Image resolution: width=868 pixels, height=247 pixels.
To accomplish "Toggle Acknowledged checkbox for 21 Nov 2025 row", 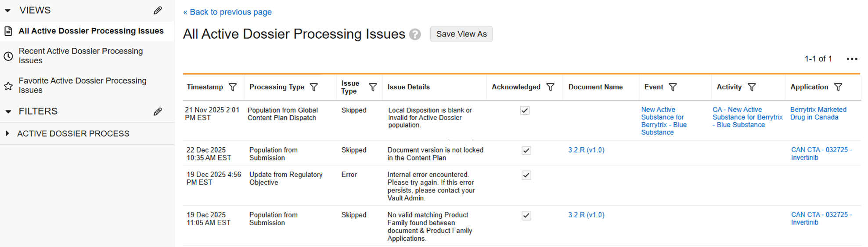I will tap(525, 110).
